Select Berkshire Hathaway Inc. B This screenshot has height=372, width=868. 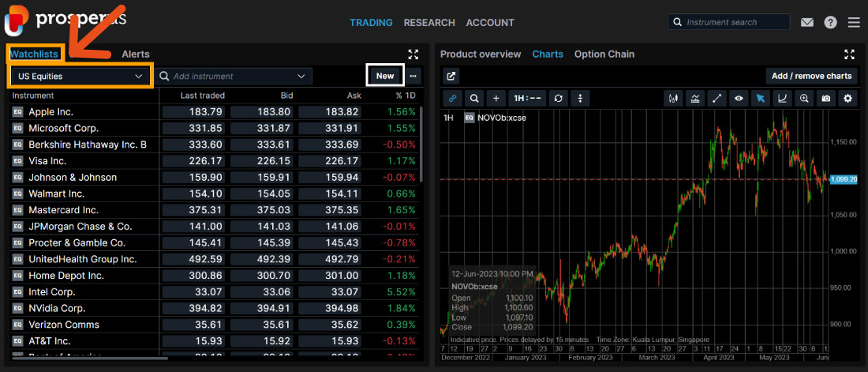point(88,145)
